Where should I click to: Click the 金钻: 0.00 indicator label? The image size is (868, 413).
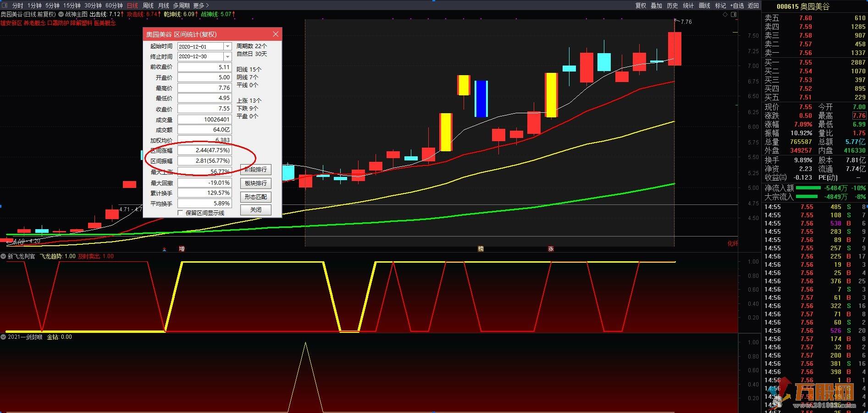pyautogui.click(x=59, y=337)
